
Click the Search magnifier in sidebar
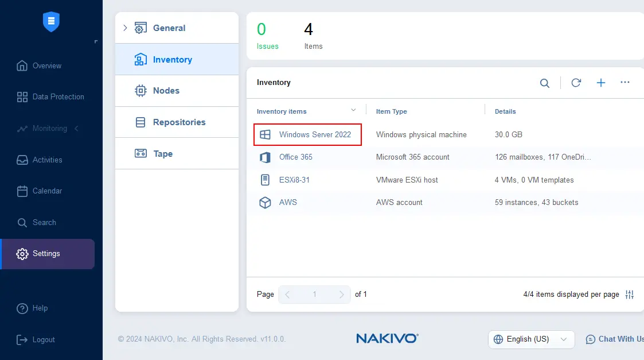tap(22, 223)
